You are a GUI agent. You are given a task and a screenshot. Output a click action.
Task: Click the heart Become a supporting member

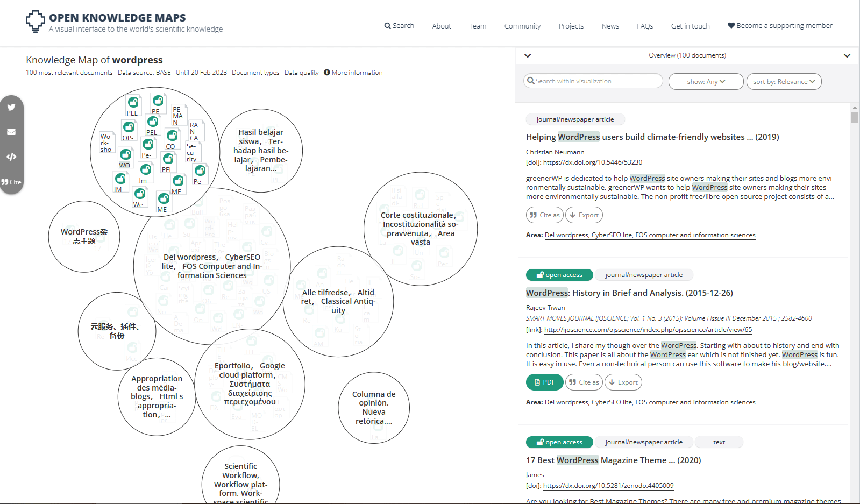click(731, 25)
